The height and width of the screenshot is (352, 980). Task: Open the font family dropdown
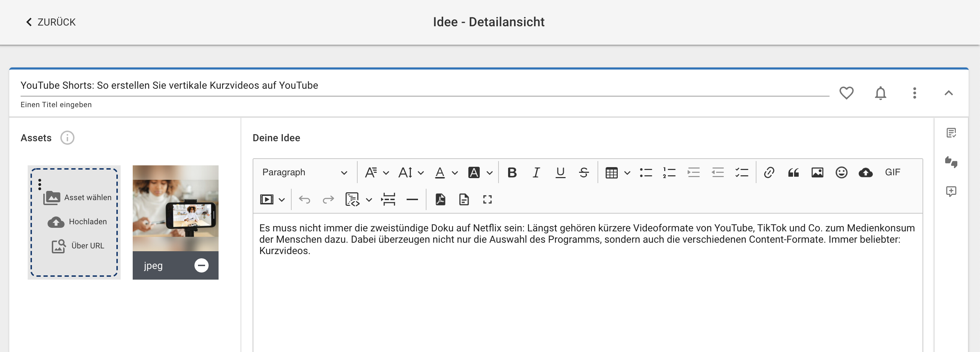pyautogui.click(x=376, y=172)
